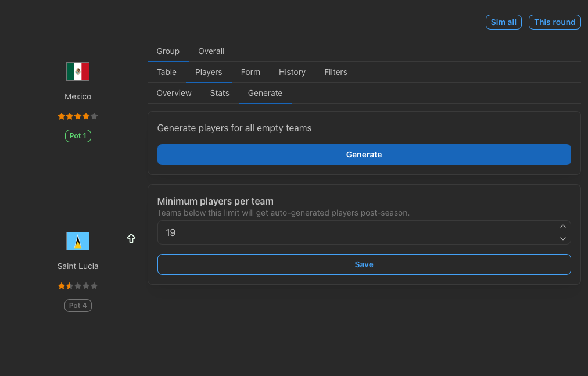The width and height of the screenshot is (588, 376).
Task: Open the Form tab
Action: tap(250, 72)
